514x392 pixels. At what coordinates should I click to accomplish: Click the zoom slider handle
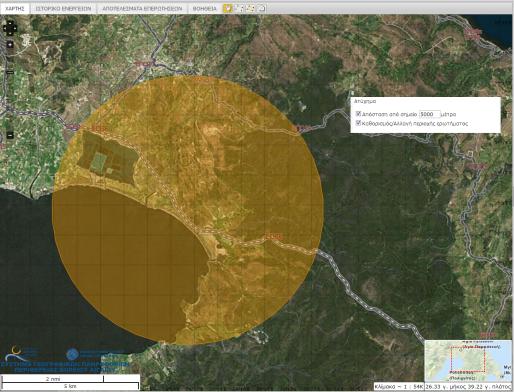tap(10, 72)
